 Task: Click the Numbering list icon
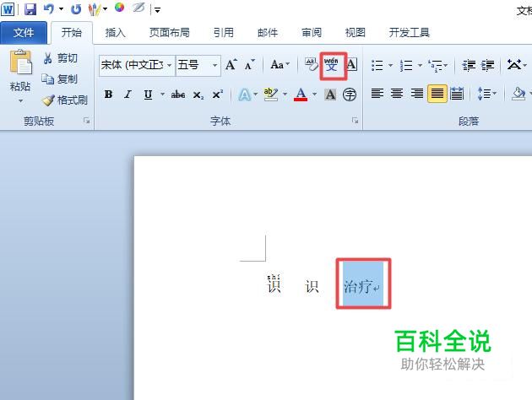tap(406, 65)
